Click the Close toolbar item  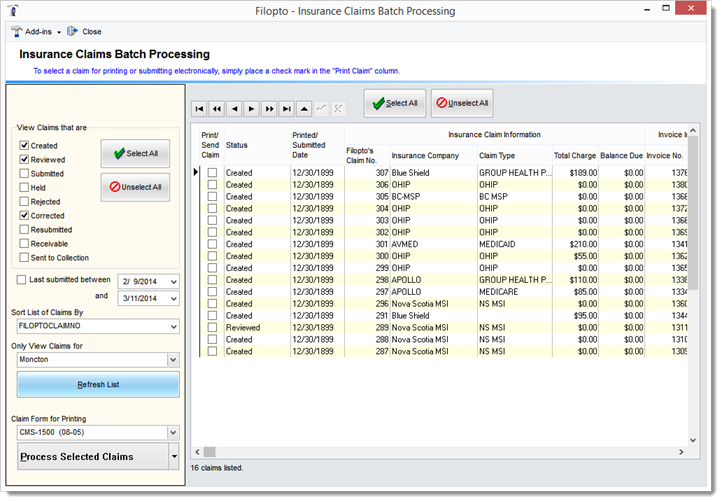click(x=84, y=32)
